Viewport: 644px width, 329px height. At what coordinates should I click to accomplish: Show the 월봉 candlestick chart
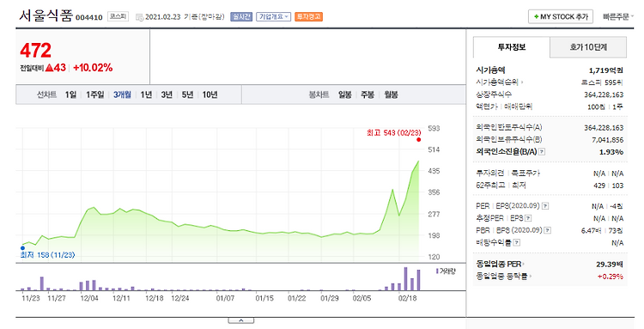(391, 94)
